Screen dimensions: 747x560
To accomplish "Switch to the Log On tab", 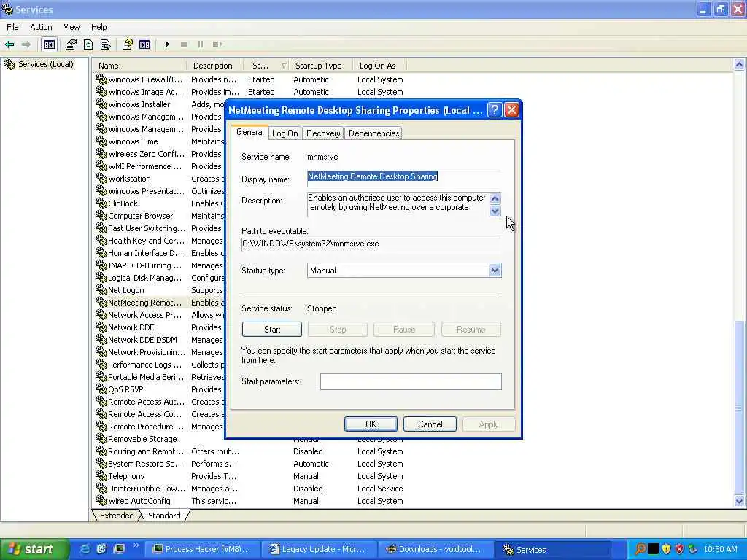I will pos(285,133).
